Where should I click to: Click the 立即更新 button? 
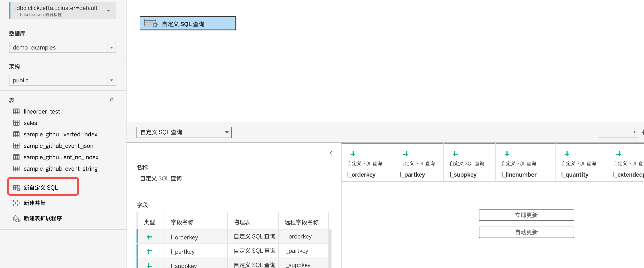coord(526,215)
